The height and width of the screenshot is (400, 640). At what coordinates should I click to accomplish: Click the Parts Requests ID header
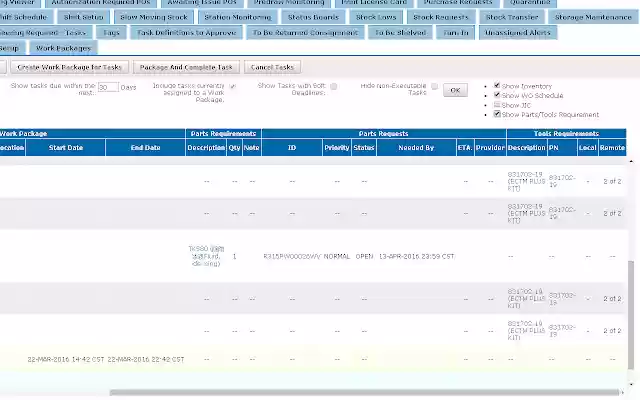(292, 148)
